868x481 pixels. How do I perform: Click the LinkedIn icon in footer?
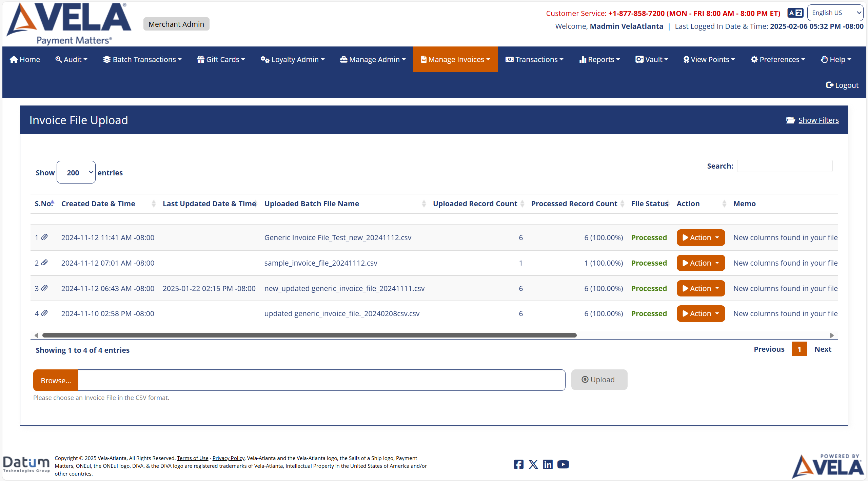(x=548, y=464)
